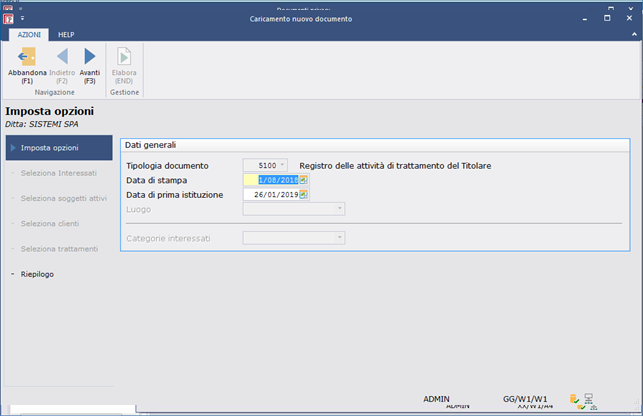The height and width of the screenshot is (416, 643).
Task: Maximize the Caricamento nuovo documento window
Action: pos(607,18)
